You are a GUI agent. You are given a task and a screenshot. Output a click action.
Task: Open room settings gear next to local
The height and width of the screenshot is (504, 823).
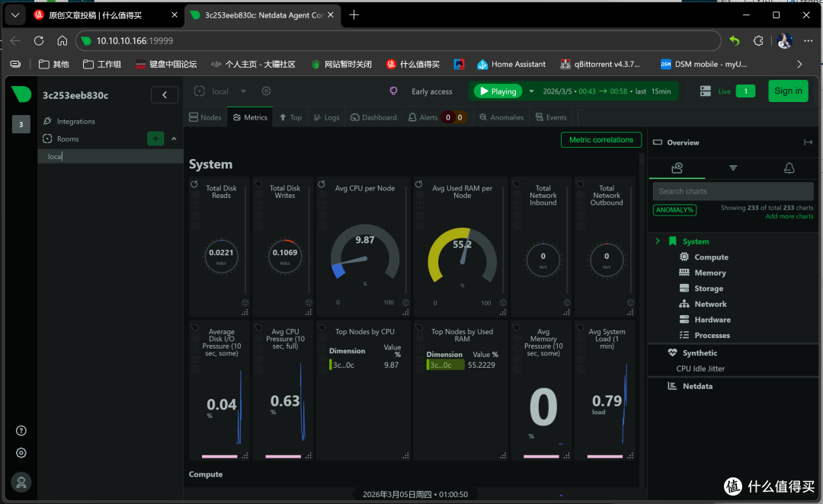point(266,91)
